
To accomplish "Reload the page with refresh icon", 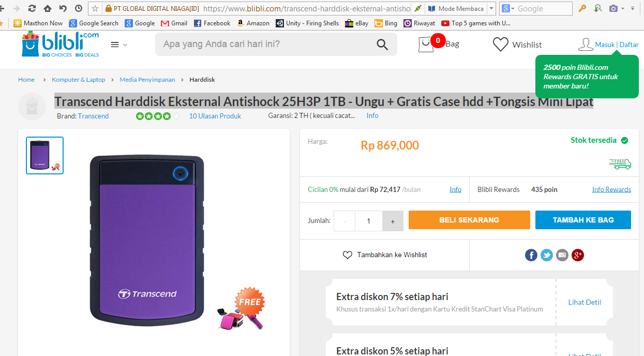I will pyautogui.click(x=32, y=8).
